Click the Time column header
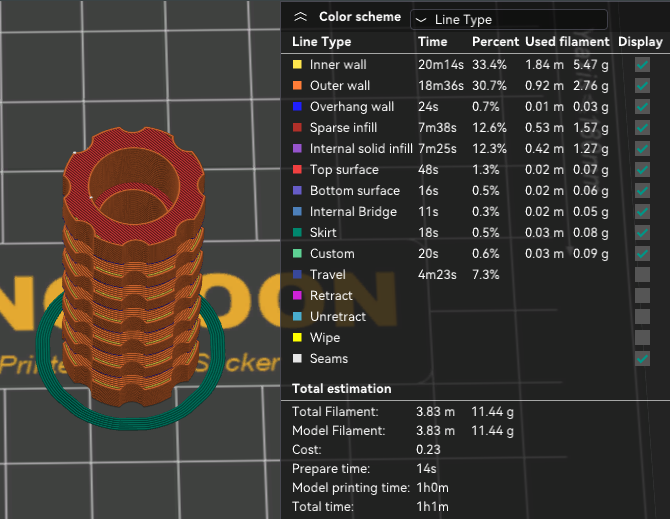 pyautogui.click(x=432, y=41)
